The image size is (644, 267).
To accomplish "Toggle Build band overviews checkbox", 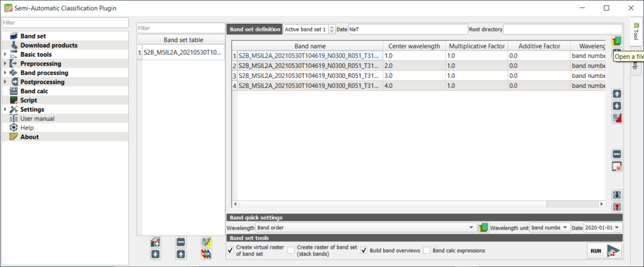I will point(364,251).
